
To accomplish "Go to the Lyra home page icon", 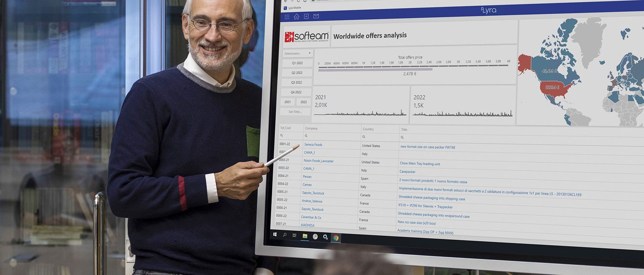I will (296, 17).
